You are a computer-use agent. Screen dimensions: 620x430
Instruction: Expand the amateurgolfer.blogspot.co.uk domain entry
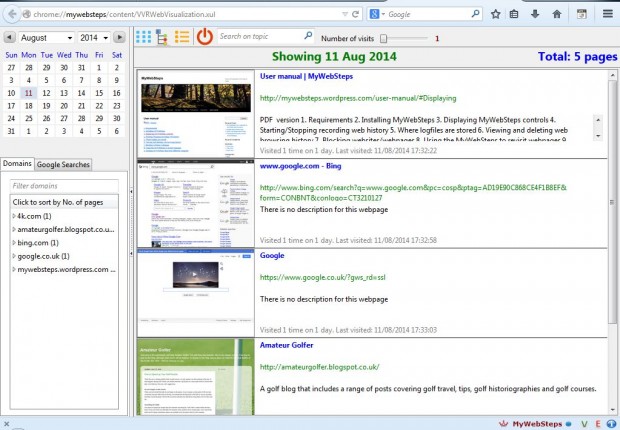[14, 229]
